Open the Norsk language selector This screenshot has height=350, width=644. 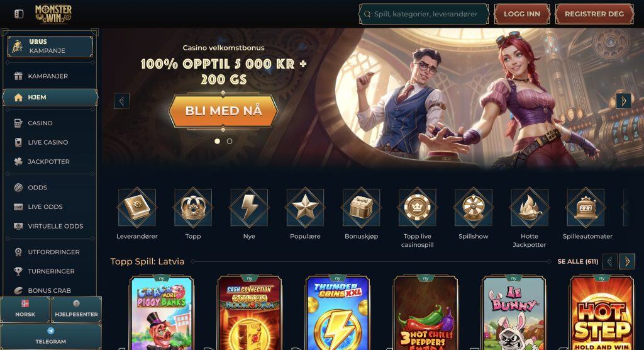pos(25,309)
